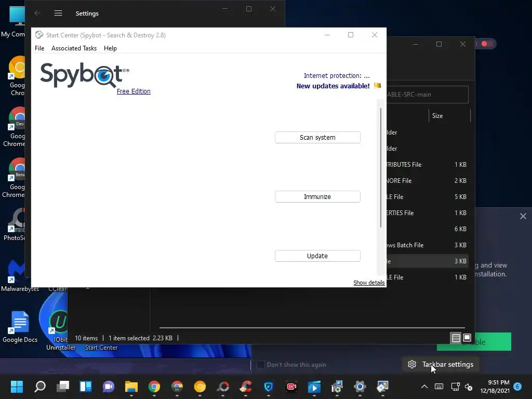This screenshot has width=532, height=399.
Task: Open the red screen recorder taskbar icon
Action: tap(291, 387)
